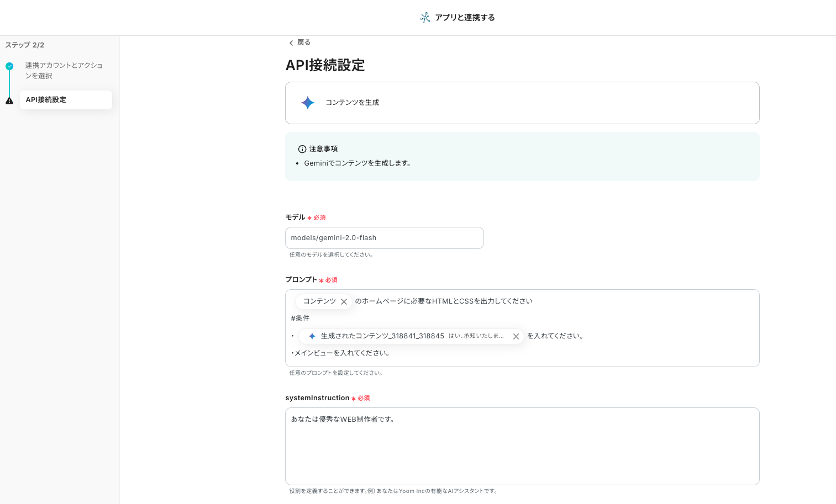Viewport: 836px width, 504px height.
Task: Click the アプリと連携する header title
Action: [x=465, y=18]
